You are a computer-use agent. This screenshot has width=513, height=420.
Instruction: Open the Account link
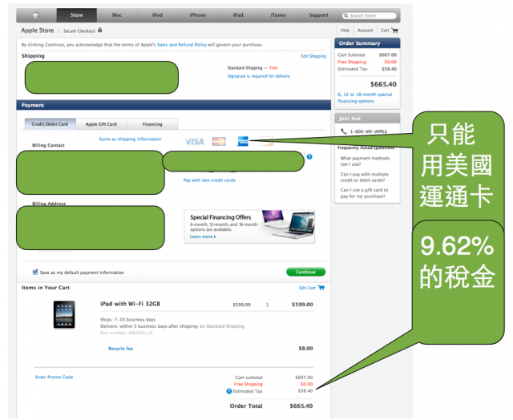pyautogui.click(x=366, y=30)
